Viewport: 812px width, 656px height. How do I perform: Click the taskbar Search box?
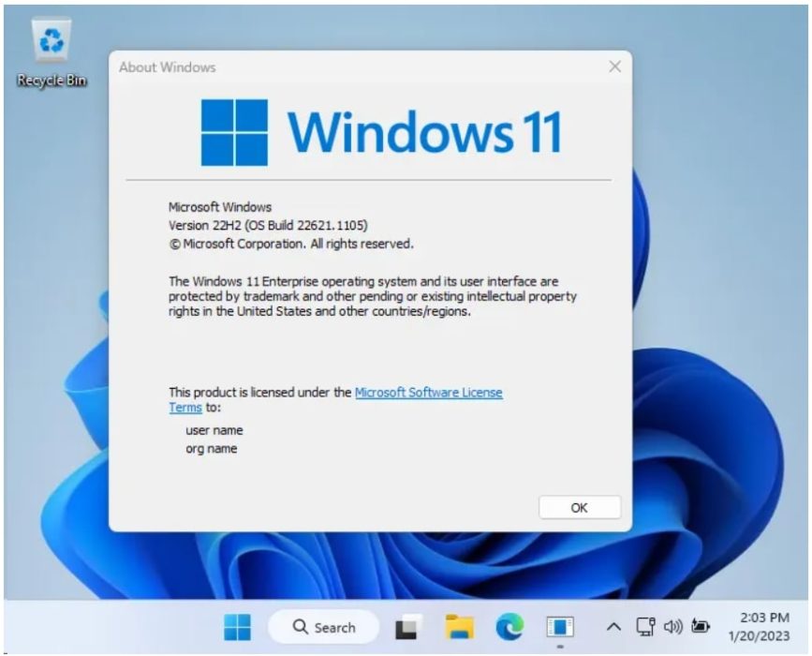324,628
